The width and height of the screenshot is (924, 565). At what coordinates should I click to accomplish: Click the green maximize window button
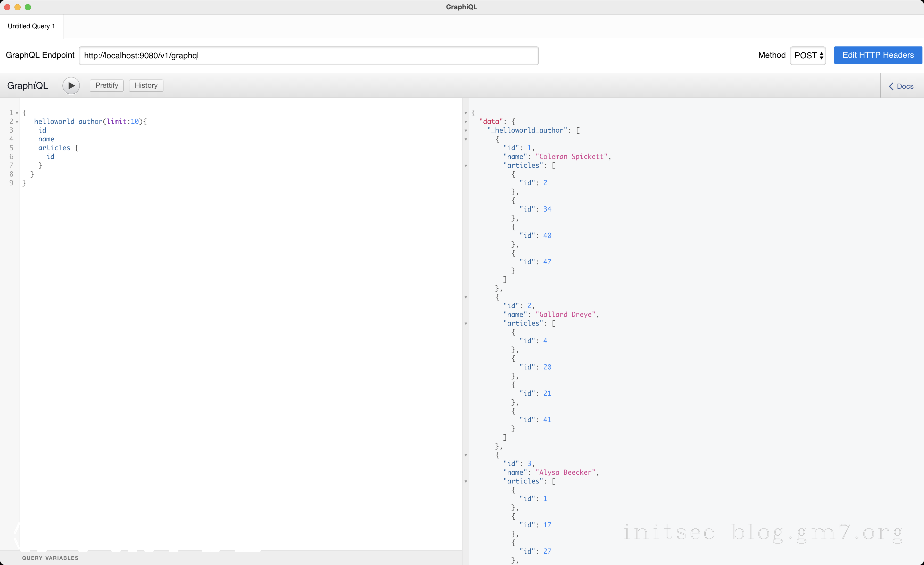pos(28,7)
